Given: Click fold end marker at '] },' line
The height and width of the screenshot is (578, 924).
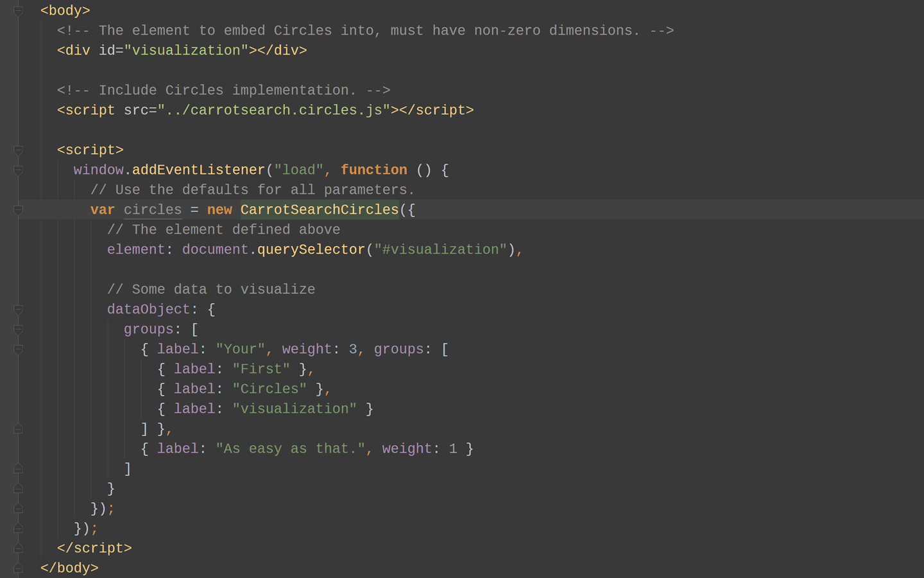Looking at the screenshot, I should [x=18, y=428].
